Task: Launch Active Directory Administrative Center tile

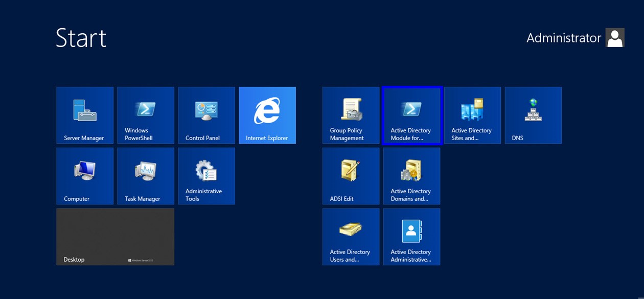Action: [x=412, y=237]
